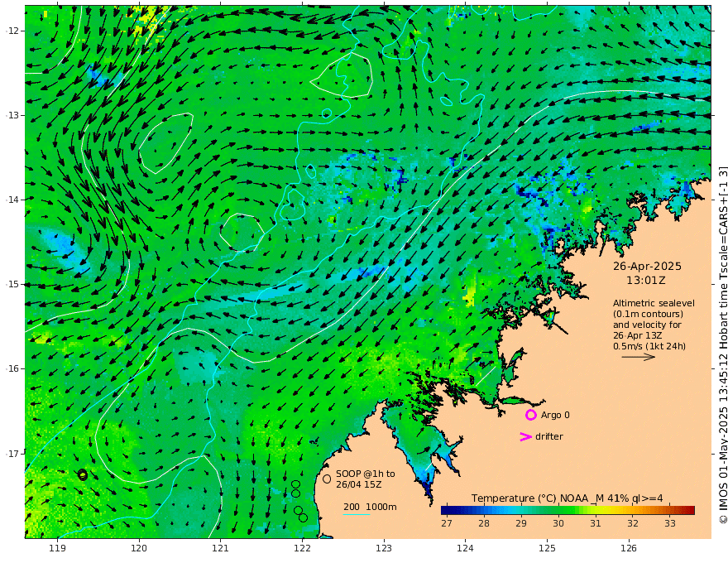
Task: Click the 'Argo 0' legend label
Action: click(555, 415)
